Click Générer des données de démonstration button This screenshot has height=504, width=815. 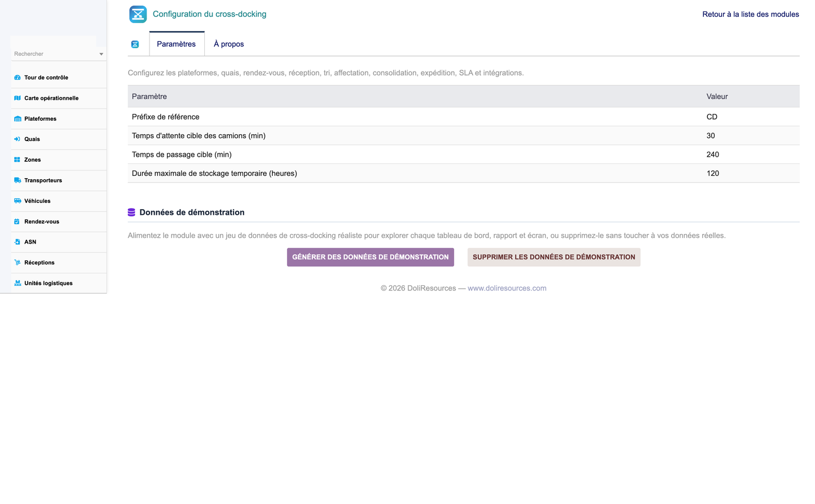coord(371,257)
